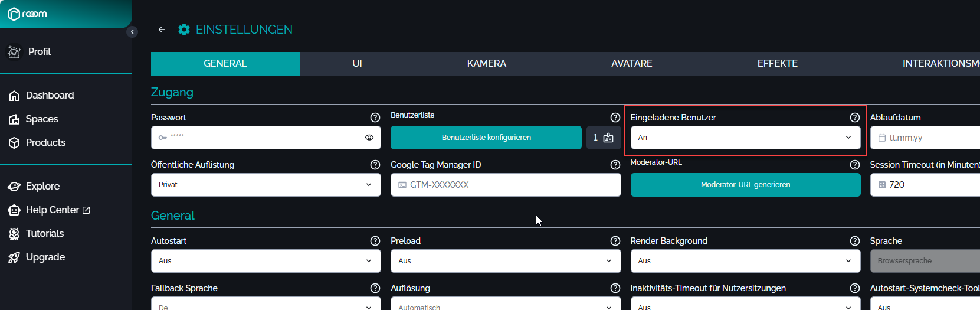980x310 pixels.
Task: Open the Öffentliche Auflistung dropdown set to Privat
Action: click(x=266, y=185)
